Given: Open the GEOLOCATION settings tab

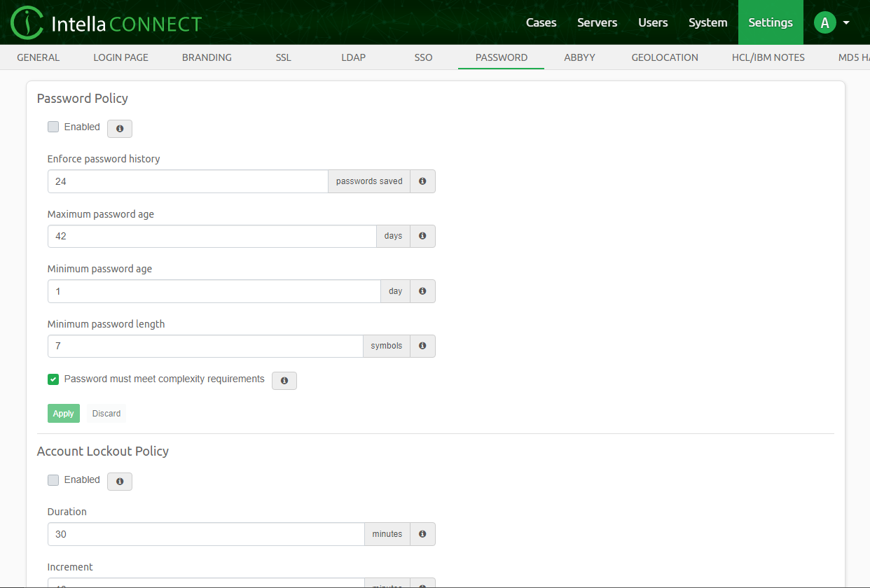Looking at the screenshot, I should coord(664,57).
